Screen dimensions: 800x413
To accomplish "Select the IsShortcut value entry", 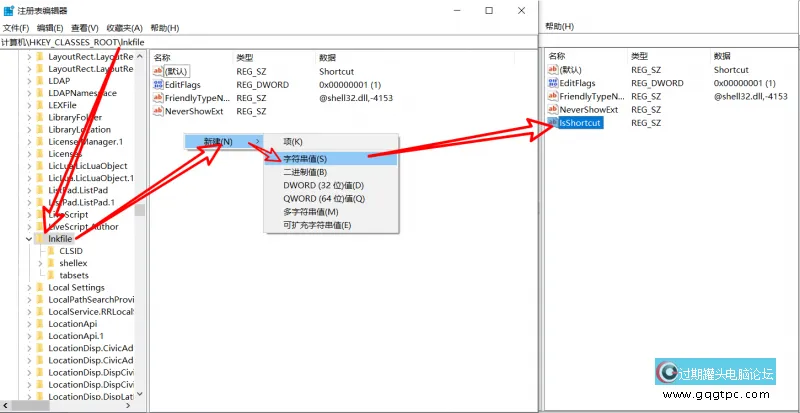I will 580,122.
